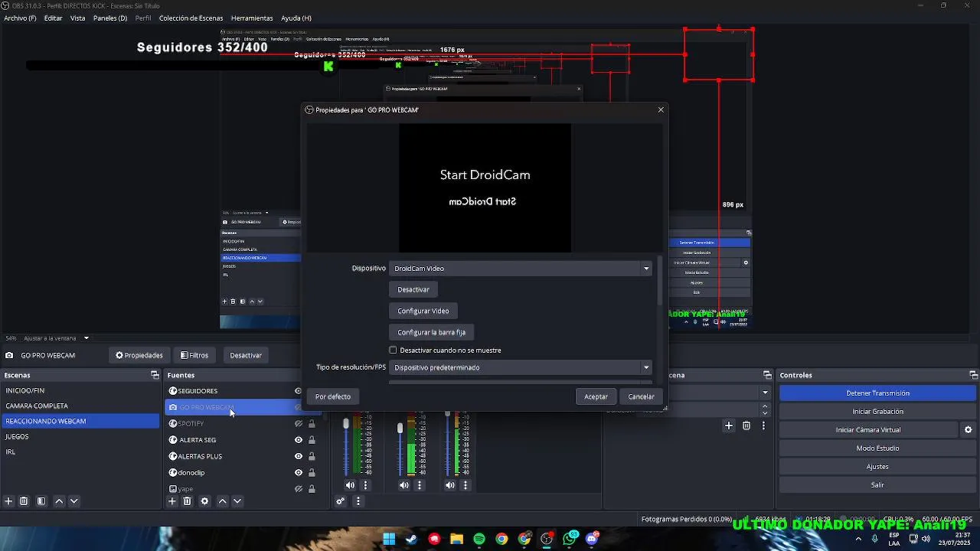Click second mixer channel volume fader
Screen dimensions: 980x551
coord(400,429)
